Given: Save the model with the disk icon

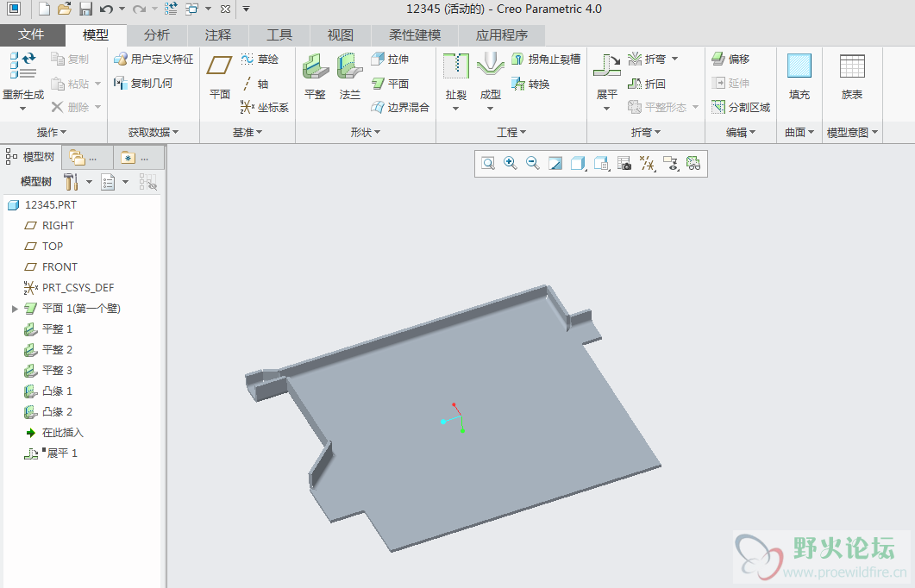Looking at the screenshot, I should (x=85, y=9).
